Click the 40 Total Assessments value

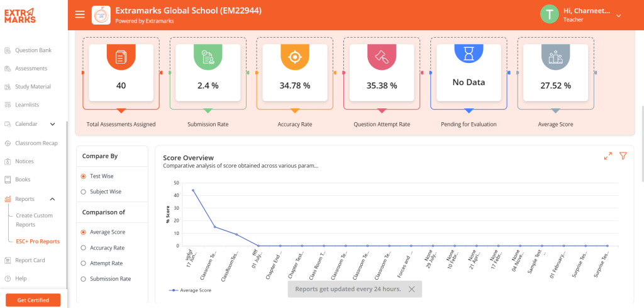click(121, 86)
